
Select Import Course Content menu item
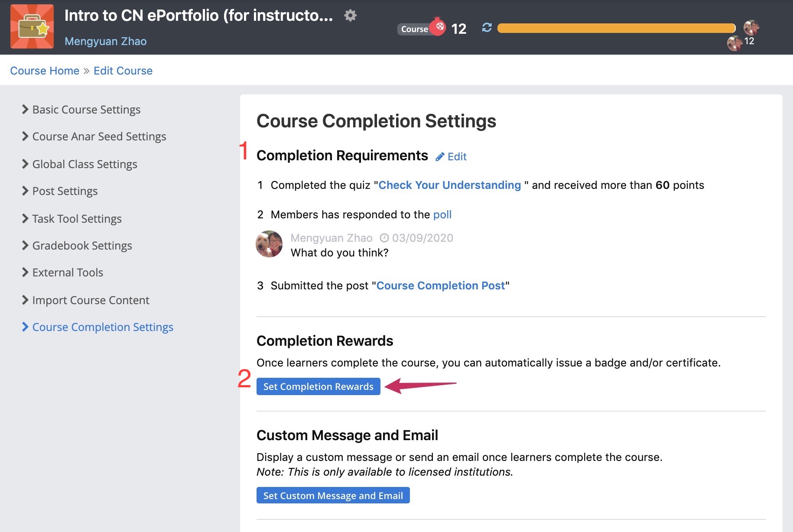(91, 300)
